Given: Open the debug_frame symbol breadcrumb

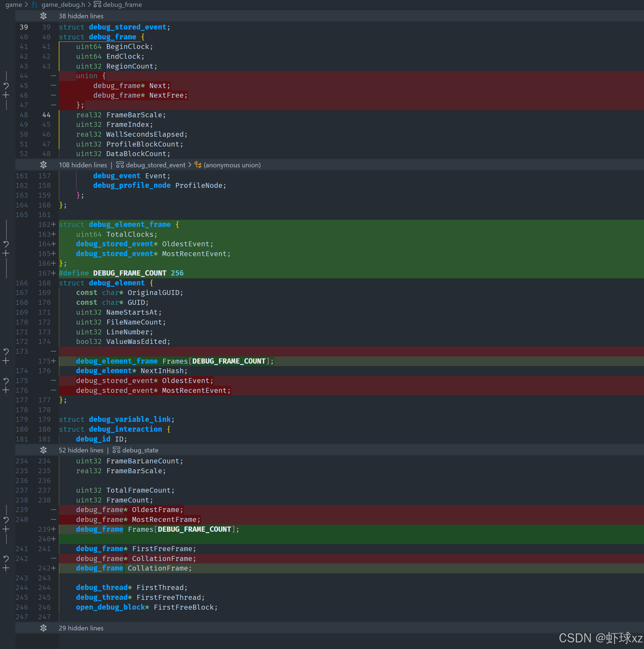Looking at the screenshot, I should pyautogui.click(x=122, y=5).
